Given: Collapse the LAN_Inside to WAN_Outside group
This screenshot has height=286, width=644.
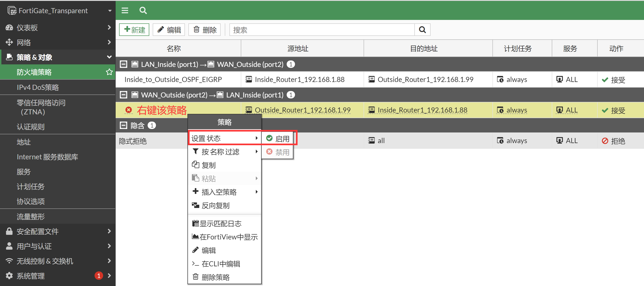Looking at the screenshot, I should coord(124,64).
